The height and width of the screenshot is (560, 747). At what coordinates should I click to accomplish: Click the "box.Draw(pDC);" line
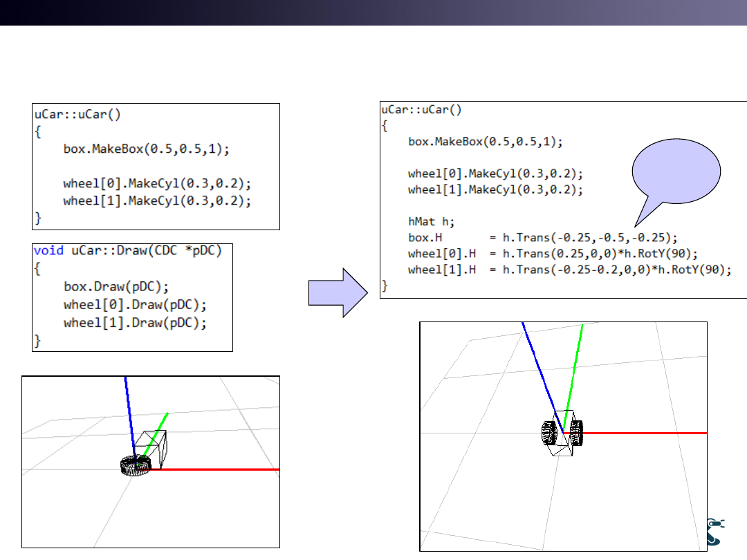(116, 286)
